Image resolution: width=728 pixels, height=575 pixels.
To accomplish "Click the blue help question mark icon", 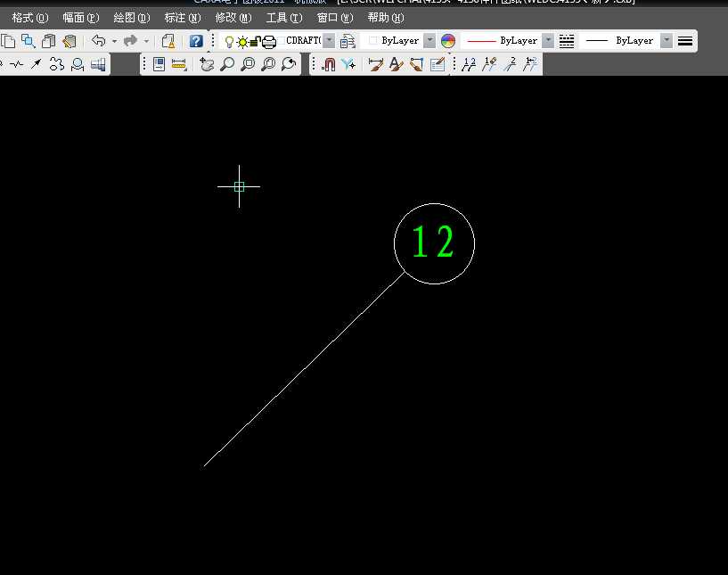I will [196, 41].
